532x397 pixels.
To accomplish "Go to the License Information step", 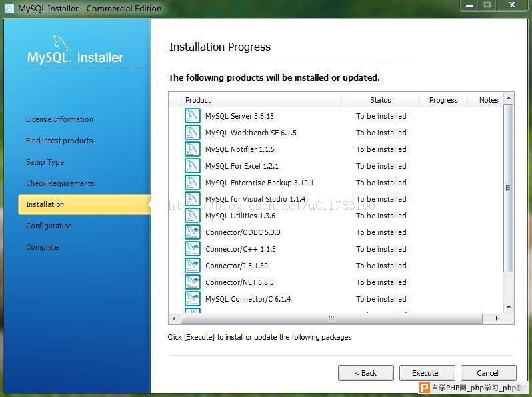I will click(60, 119).
